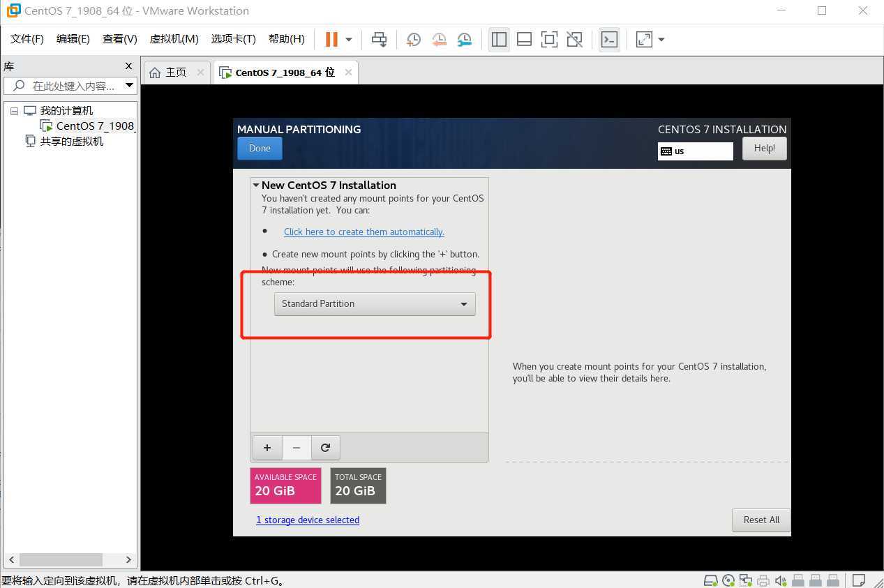Toggle the library sidebar view
The image size is (884, 588).
coord(499,39)
